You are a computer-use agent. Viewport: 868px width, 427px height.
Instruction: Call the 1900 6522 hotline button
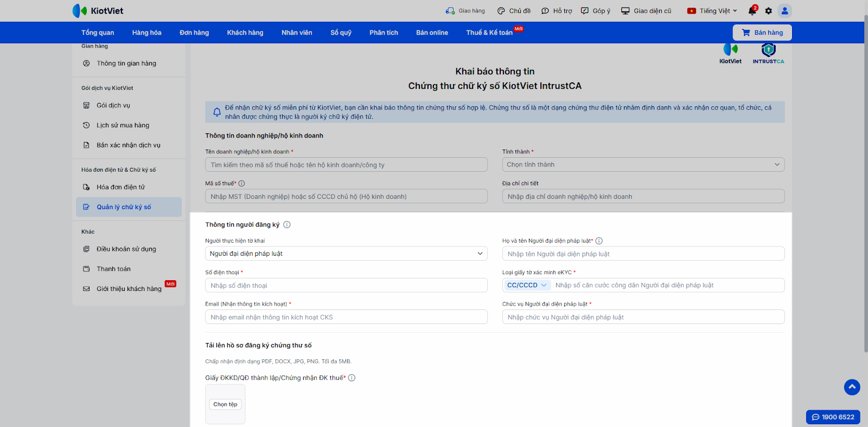point(833,417)
